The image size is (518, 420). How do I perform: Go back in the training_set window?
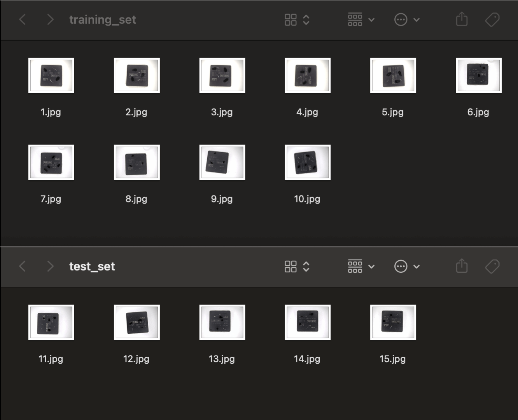click(23, 19)
